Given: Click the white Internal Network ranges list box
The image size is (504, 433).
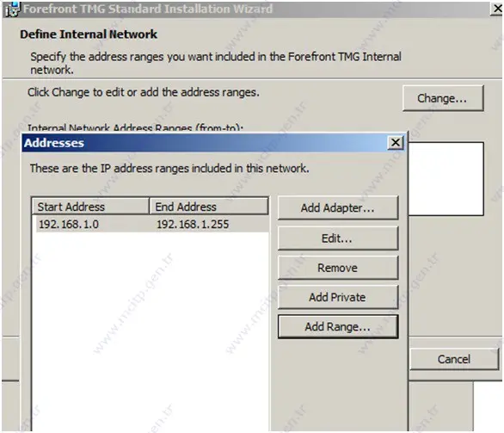Looking at the screenshot, I should pos(446,179).
